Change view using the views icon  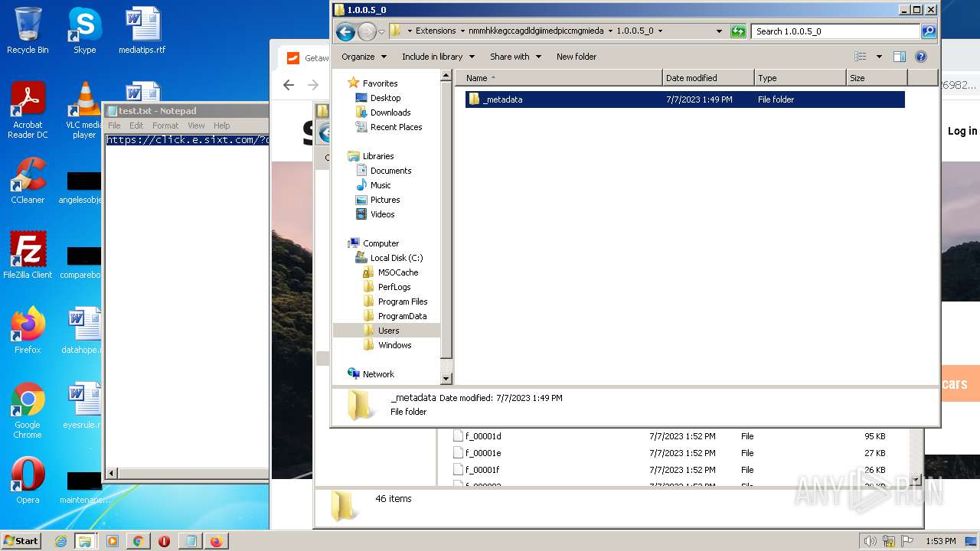(x=861, y=57)
